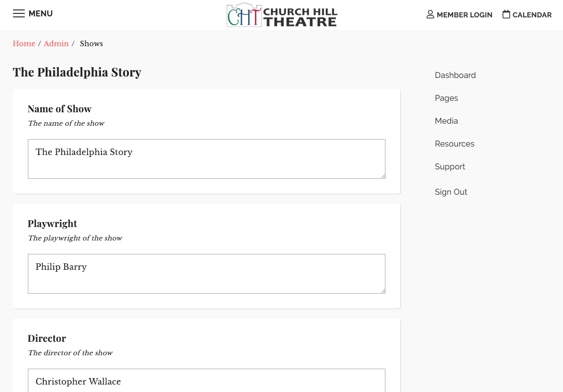Open Resources in the sidebar
Screen dimensions: 563x392
pos(455,144)
